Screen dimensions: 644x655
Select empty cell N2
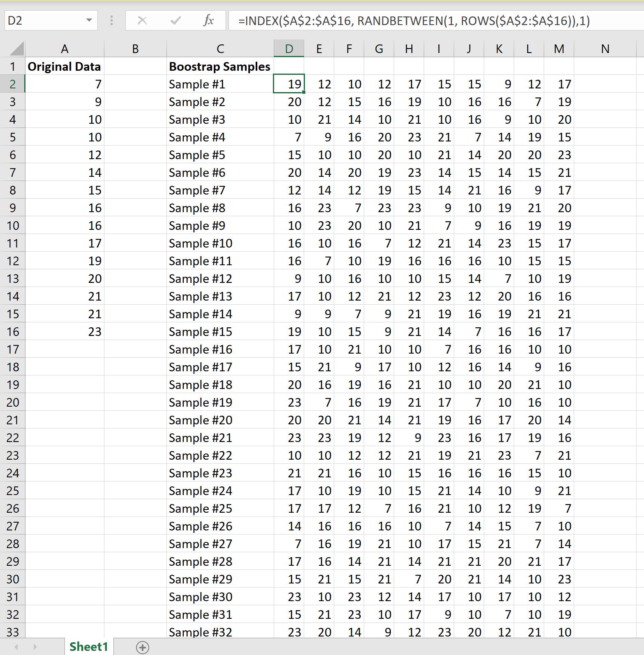(605, 84)
